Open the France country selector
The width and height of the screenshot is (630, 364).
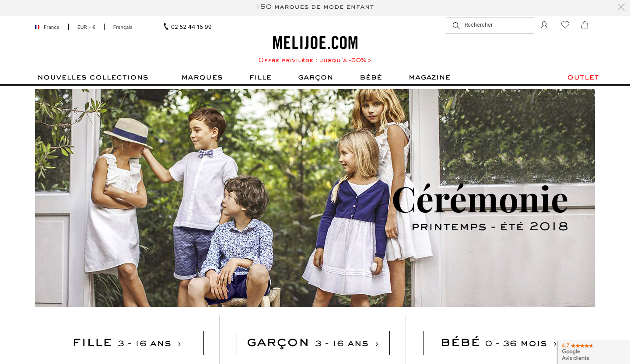click(x=47, y=27)
